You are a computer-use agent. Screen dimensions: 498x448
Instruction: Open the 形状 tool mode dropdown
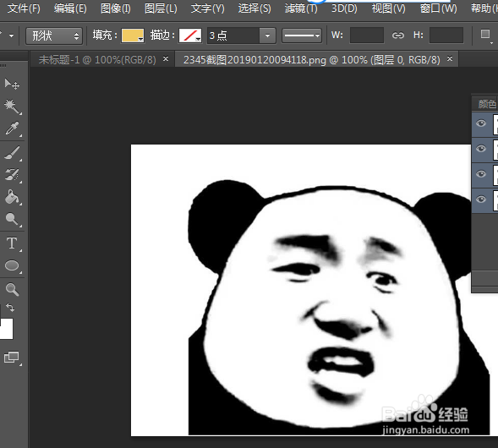pyautogui.click(x=54, y=36)
